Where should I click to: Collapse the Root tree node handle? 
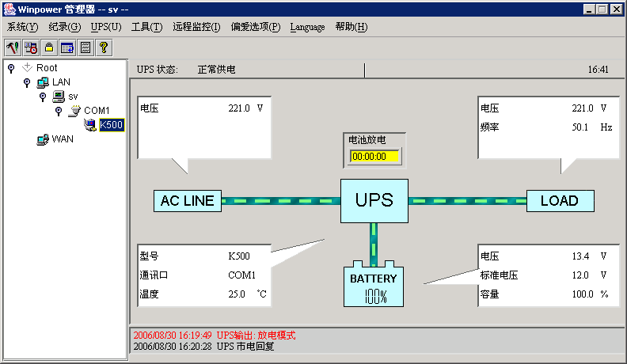[11, 68]
